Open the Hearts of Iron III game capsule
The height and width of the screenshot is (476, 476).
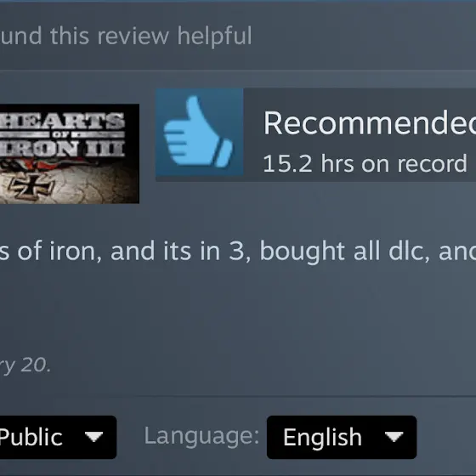[70, 154]
